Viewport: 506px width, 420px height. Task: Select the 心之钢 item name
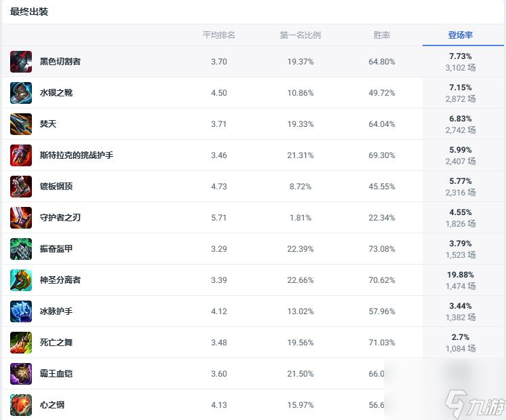[x=52, y=405]
